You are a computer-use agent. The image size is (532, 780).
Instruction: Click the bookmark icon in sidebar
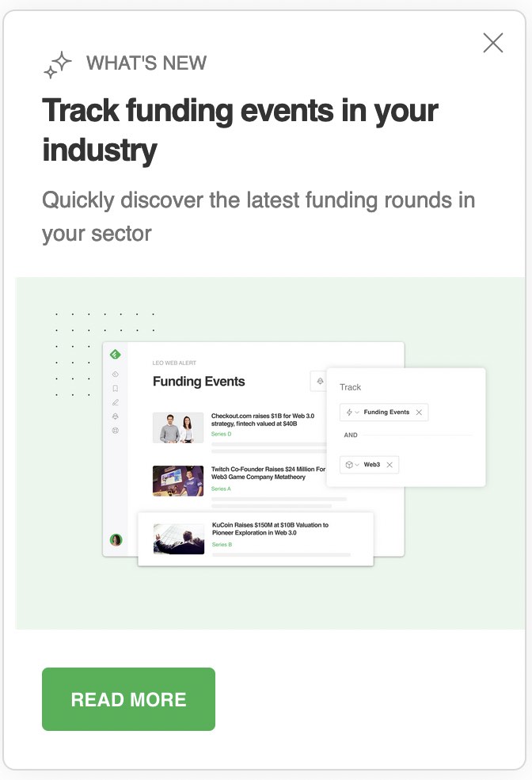pyautogui.click(x=116, y=388)
